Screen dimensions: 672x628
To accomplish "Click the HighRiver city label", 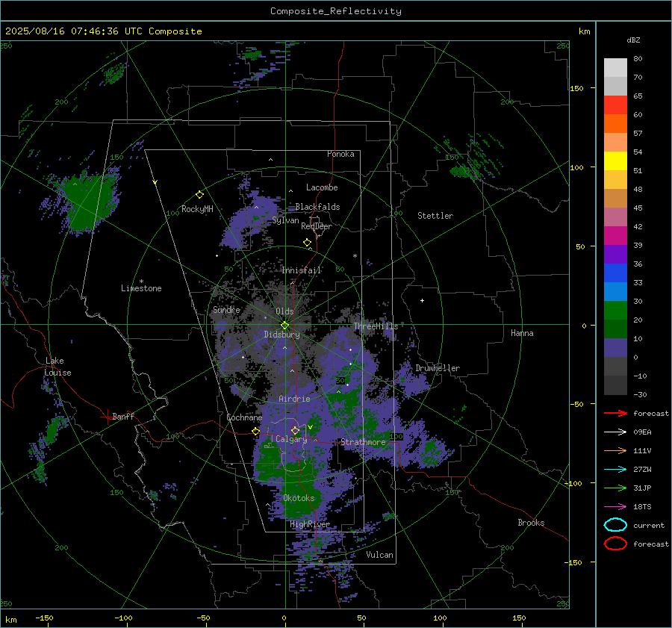I will [310, 524].
